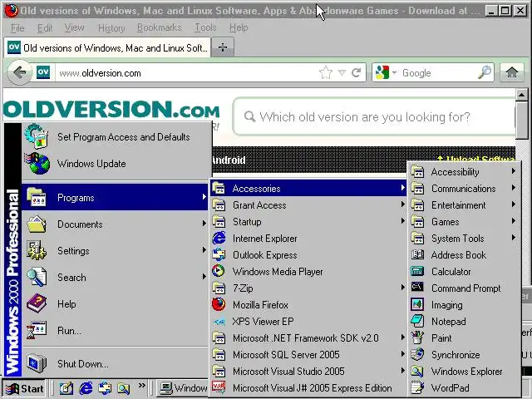Reload page with the refresh icon
532x399 pixels.
pyautogui.click(x=357, y=72)
